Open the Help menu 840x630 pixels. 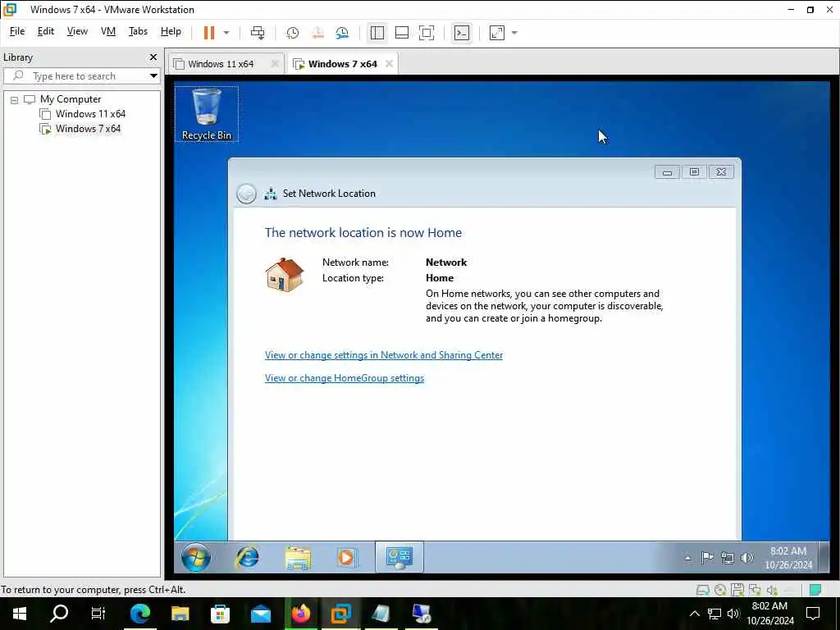[x=171, y=31]
